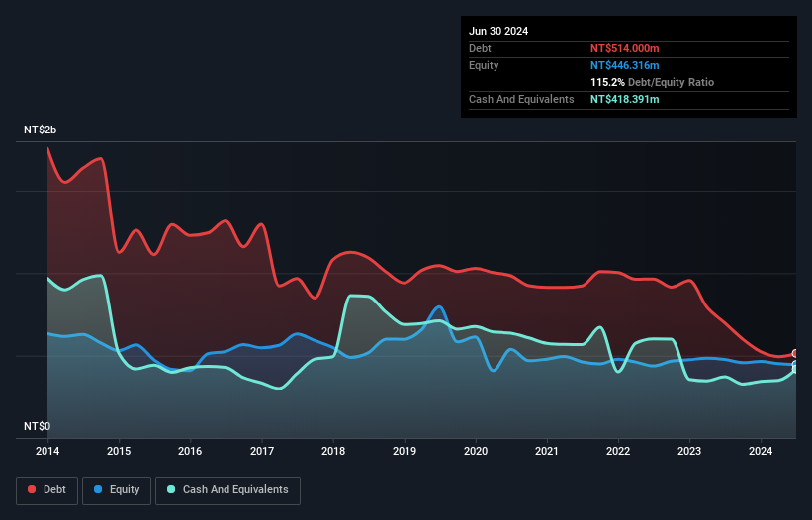Click the 115.2% Debt/Equity Ratio text
The image size is (812, 520).
[x=652, y=82]
